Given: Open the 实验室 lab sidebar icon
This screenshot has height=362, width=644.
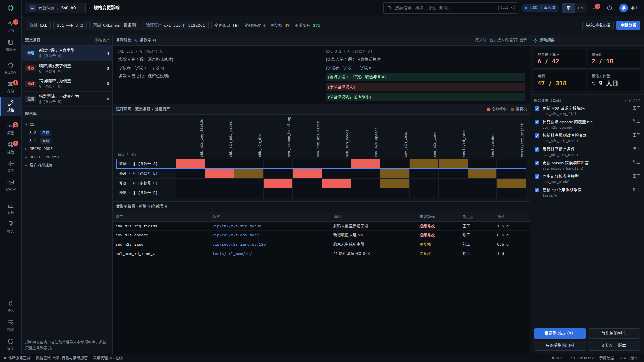Looking at the screenshot, I should click(11, 185).
